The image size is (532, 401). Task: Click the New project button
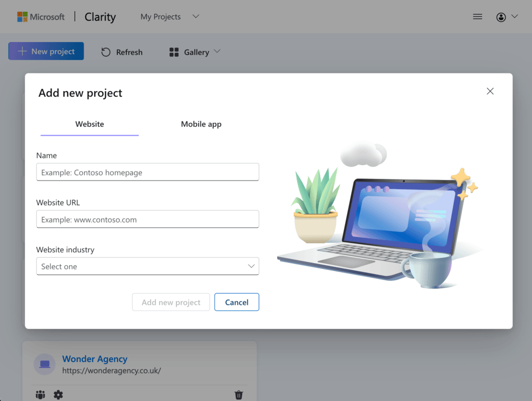[x=46, y=51]
